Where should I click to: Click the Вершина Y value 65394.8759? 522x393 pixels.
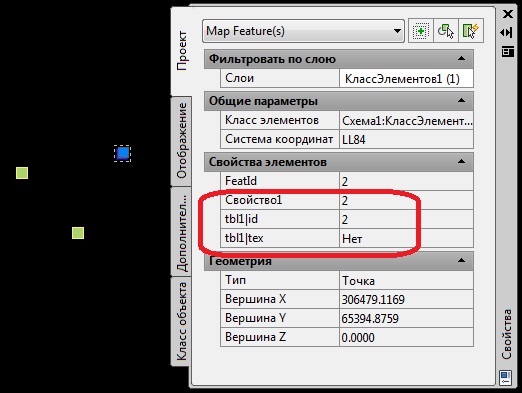click(406, 318)
